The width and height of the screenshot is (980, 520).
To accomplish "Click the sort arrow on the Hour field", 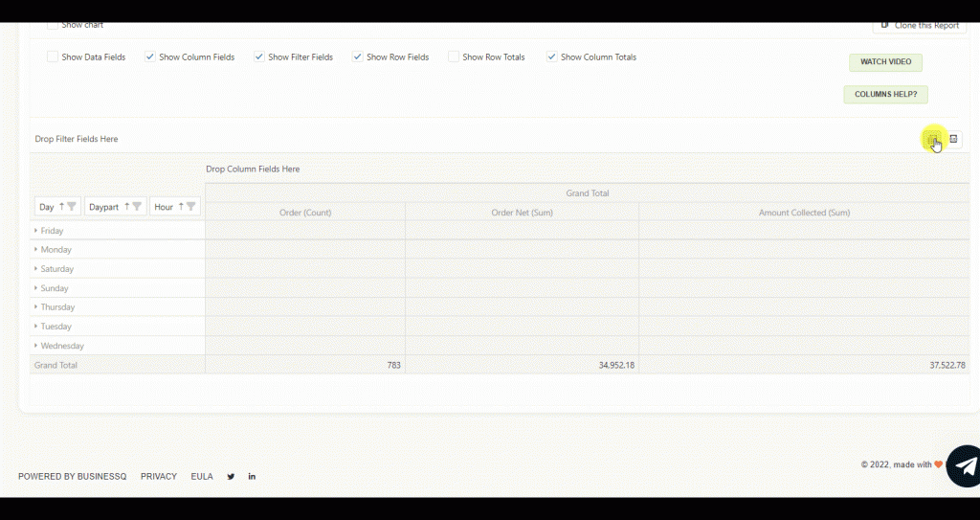I will [181, 207].
